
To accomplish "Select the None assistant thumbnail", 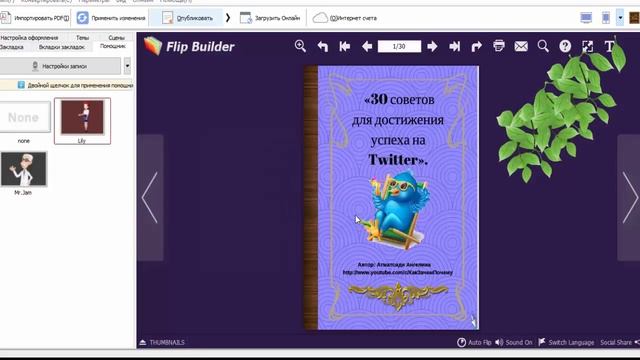I will point(24,118).
